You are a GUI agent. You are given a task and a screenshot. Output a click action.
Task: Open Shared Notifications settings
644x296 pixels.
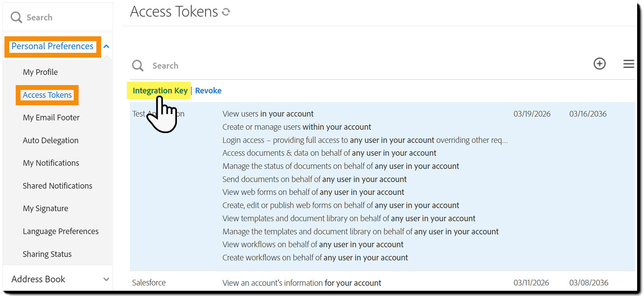pyautogui.click(x=57, y=186)
